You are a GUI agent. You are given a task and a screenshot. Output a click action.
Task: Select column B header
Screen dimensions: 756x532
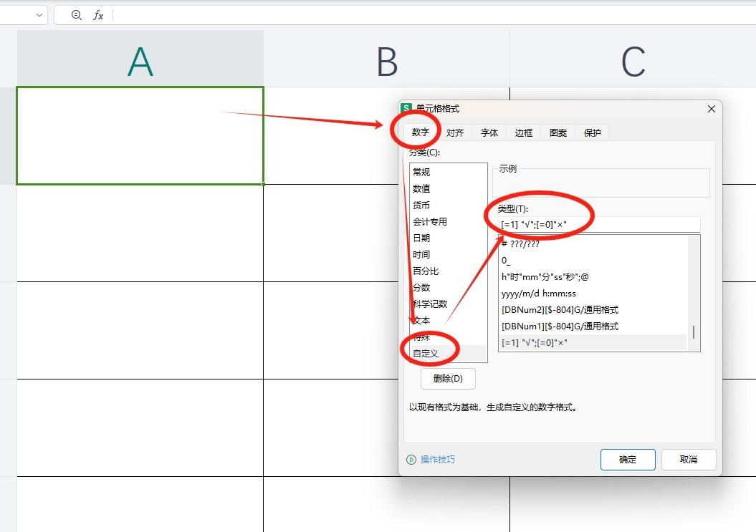tap(387, 58)
